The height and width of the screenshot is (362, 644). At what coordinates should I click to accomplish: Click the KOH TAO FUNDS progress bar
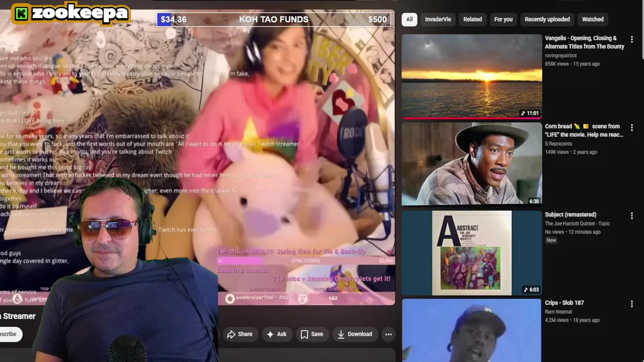click(x=275, y=20)
